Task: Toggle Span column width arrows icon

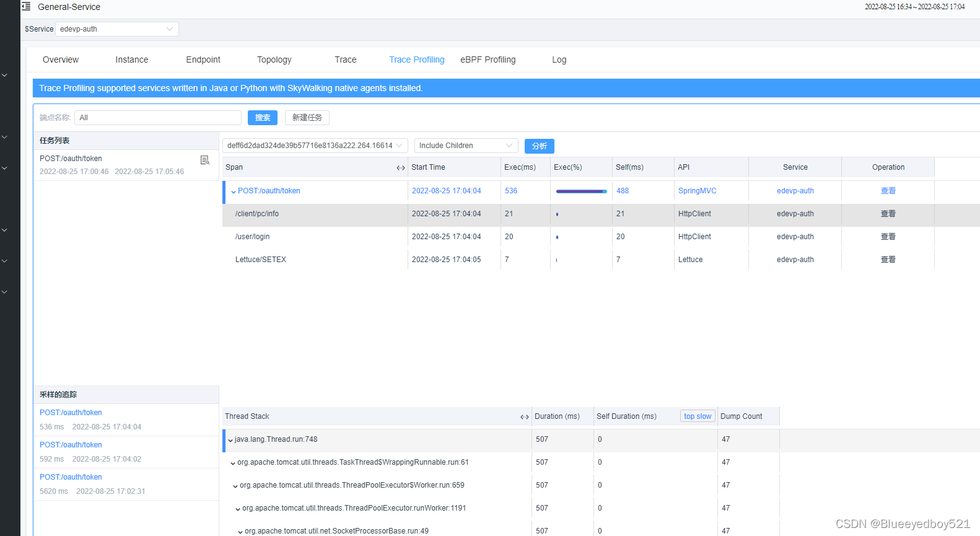Action: [401, 168]
